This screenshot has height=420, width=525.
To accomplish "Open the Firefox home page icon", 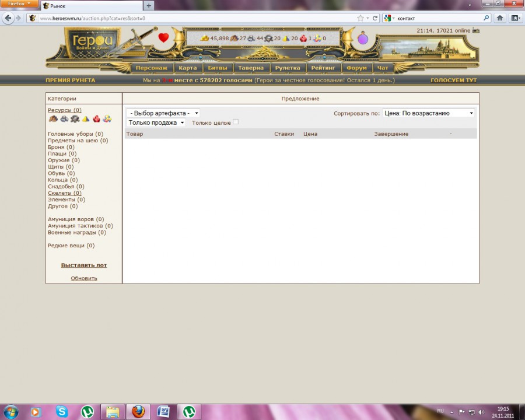I will coord(499,18).
